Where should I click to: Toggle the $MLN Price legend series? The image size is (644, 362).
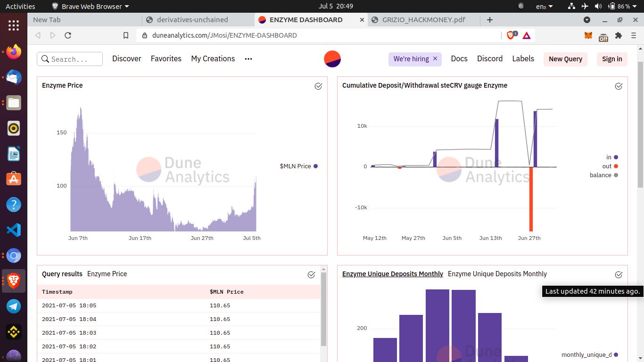coord(298,166)
